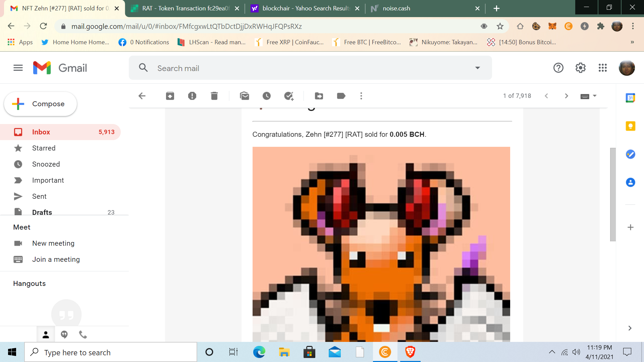Open Snoozed folder
The width and height of the screenshot is (644, 362).
[x=60, y=164]
